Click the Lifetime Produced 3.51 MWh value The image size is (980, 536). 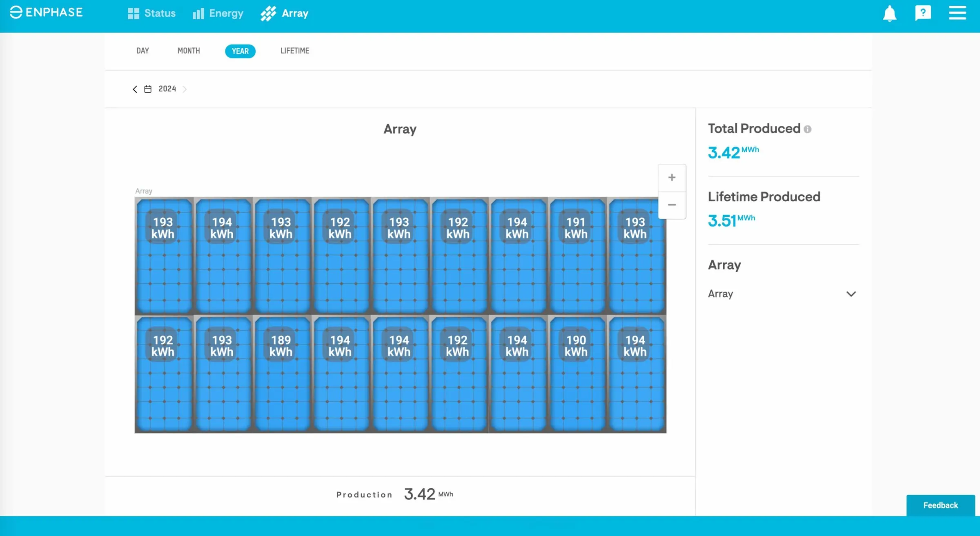(x=731, y=220)
